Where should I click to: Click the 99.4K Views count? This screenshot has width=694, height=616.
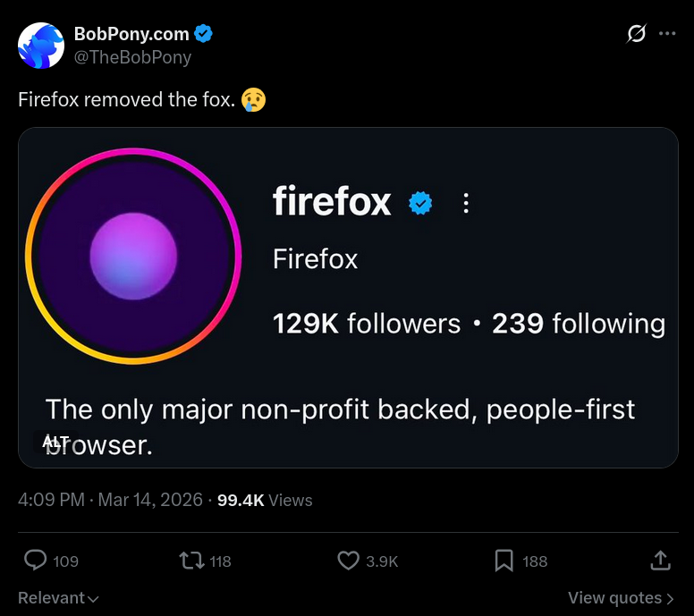[x=265, y=500]
